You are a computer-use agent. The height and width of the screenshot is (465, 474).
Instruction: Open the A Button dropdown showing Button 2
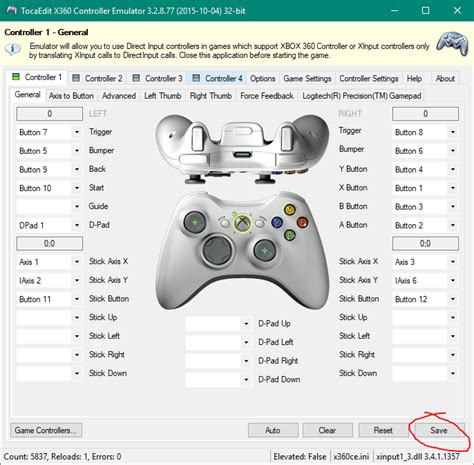425,225
